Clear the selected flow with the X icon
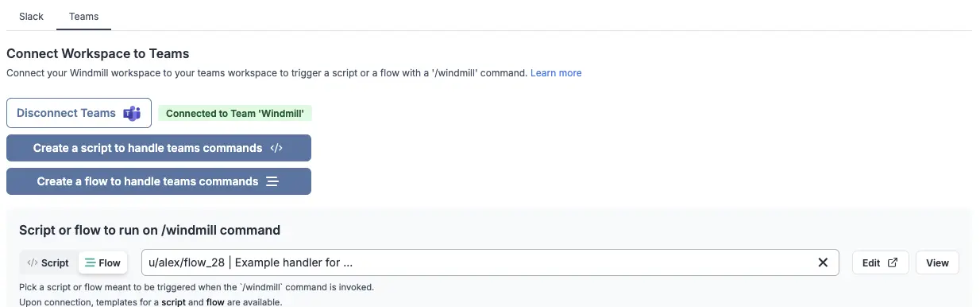This screenshot has height=307, width=980. tap(823, 262)
